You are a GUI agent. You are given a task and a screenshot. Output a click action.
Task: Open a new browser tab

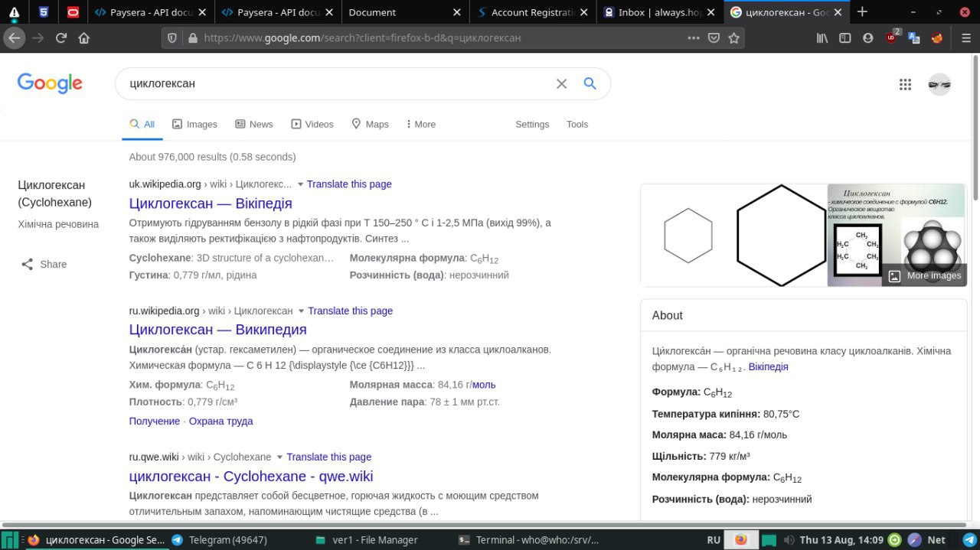[x=862, y=11]
